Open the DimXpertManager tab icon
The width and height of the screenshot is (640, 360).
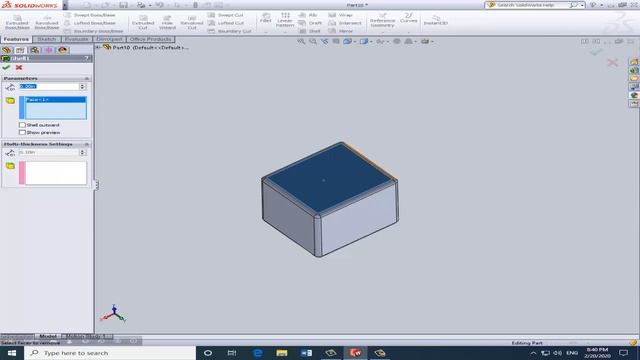tap(48, 50)
